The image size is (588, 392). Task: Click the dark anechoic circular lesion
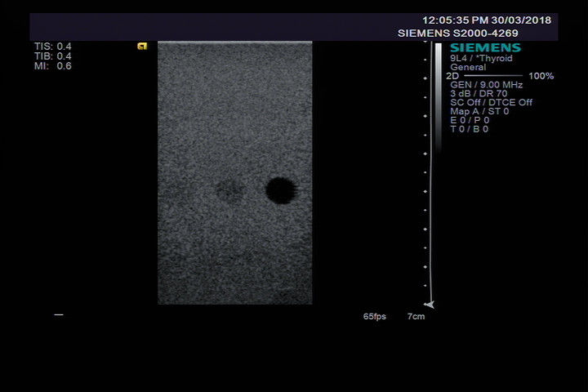(x=280, y=189)
